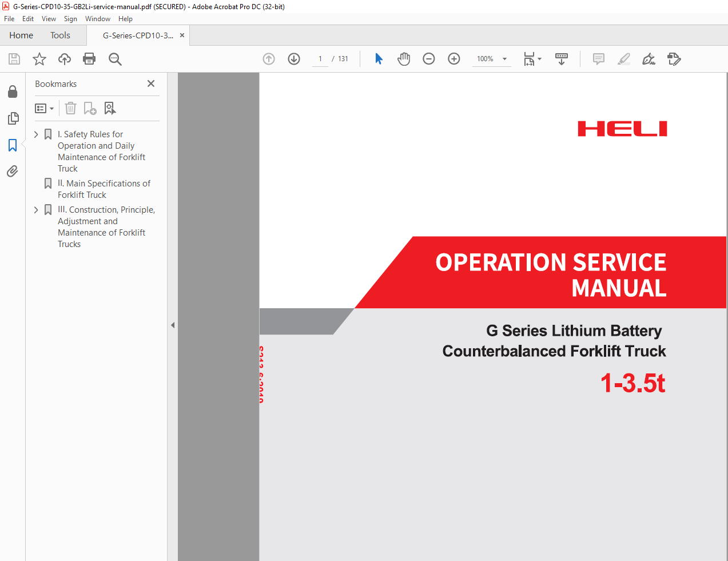Open bookmark III. Construction, Principle
This screenshot has height=561, width=728.
tap(106, 227)
